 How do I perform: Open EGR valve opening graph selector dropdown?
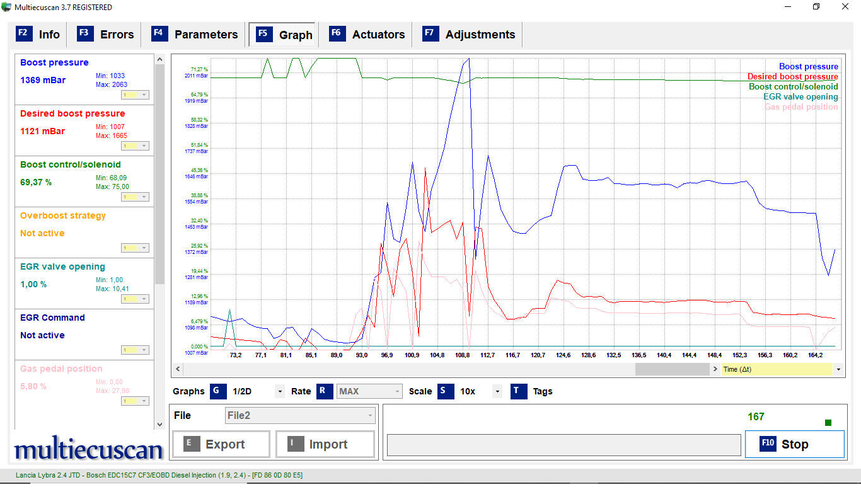pyautogui.click(x=136, y=299)
